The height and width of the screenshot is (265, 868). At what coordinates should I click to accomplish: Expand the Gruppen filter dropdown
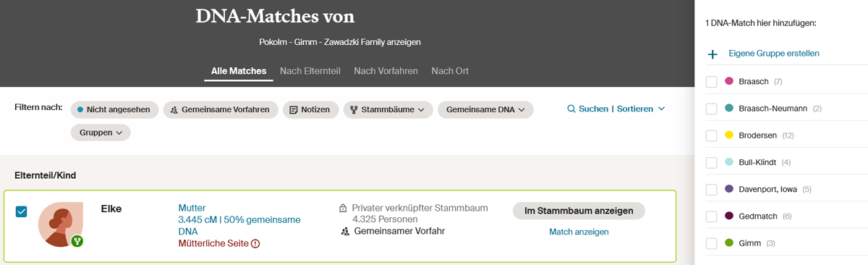(x=101, y=132)
